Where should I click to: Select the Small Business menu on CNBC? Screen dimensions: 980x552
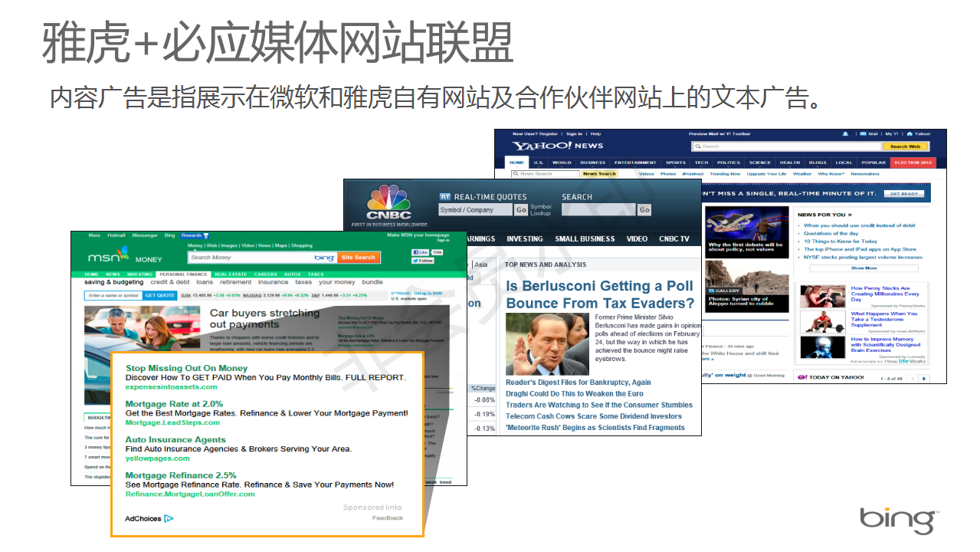(x=585, y=239)
